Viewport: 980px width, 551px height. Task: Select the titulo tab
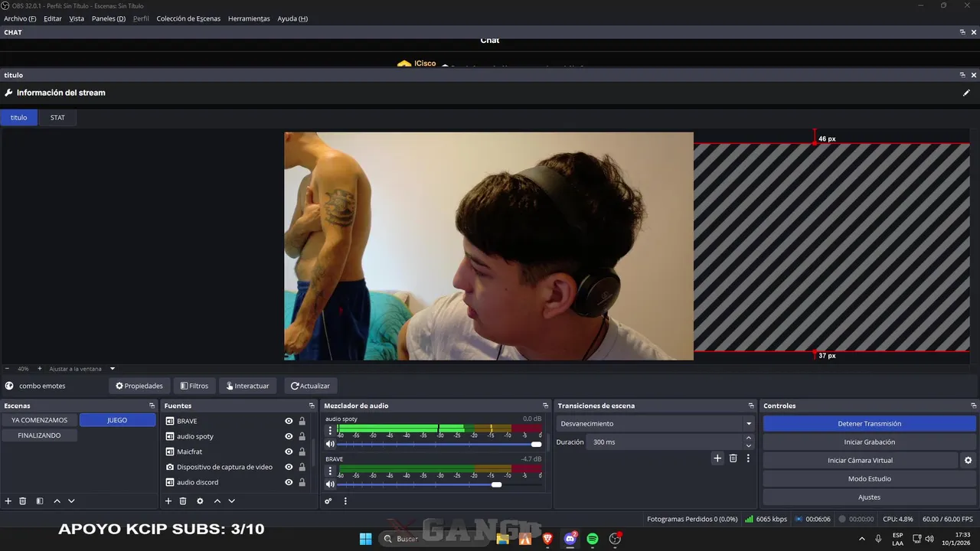[18, 118]
